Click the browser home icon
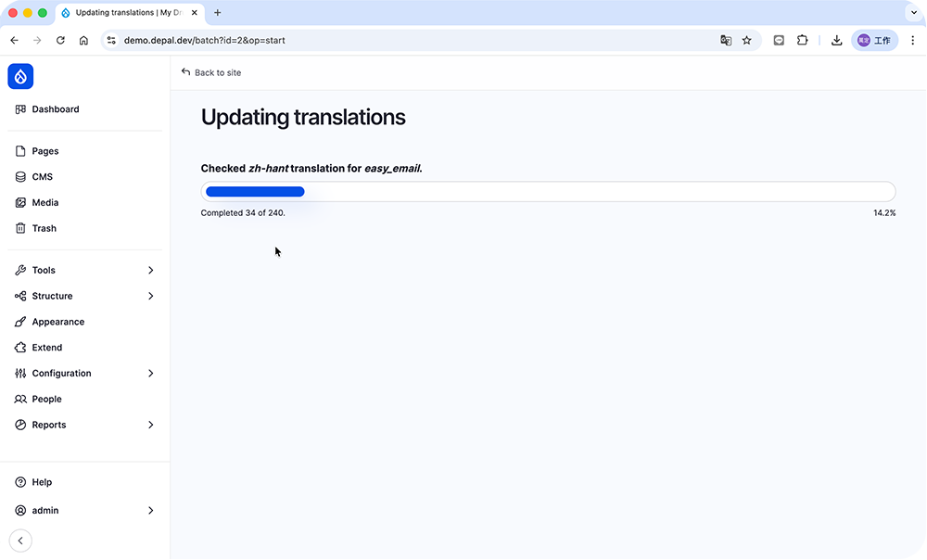This screenshot has width=927, height=560. point(83,41)
